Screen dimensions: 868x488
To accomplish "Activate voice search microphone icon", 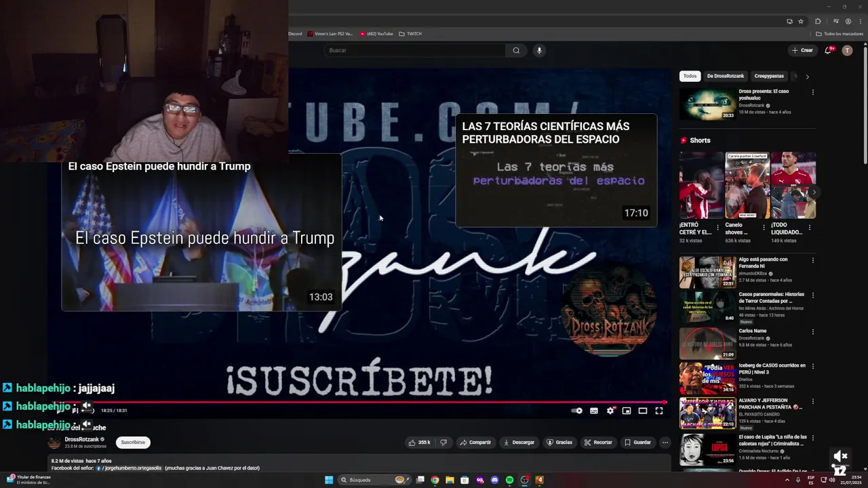I will coord(539,50).
